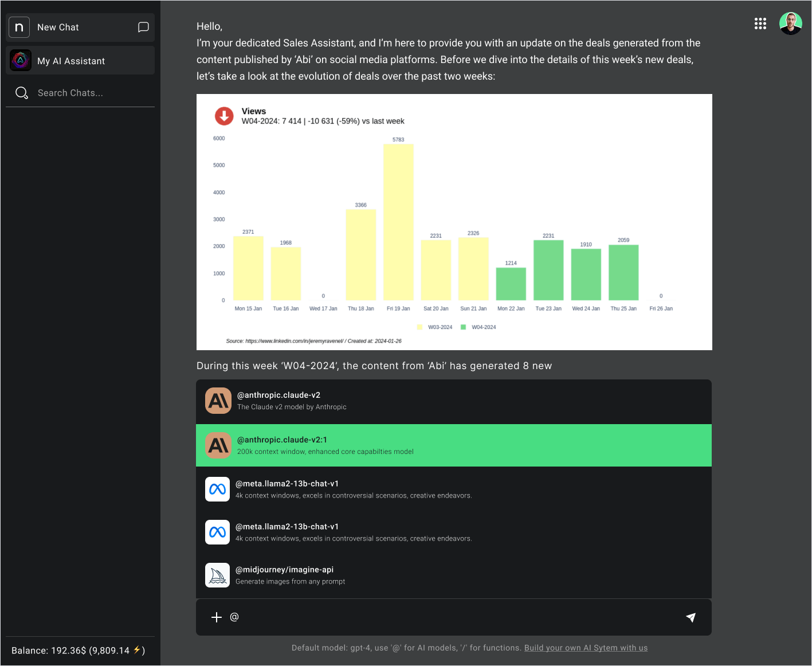Viewport: 812px width, 666px height.
Task: Click the Sat 20 Jan 2231 bar
Action: [436, 271]
